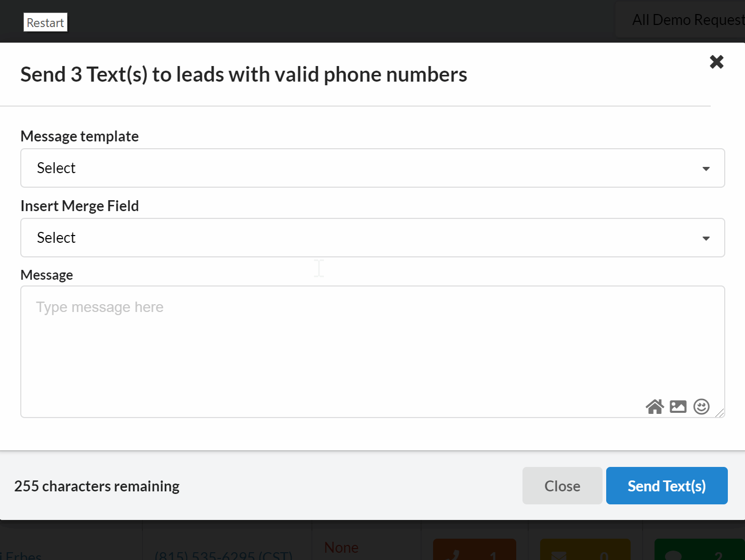Screen dimensions: 745x560
Task: Click the insert image icon
Action: 678,407
